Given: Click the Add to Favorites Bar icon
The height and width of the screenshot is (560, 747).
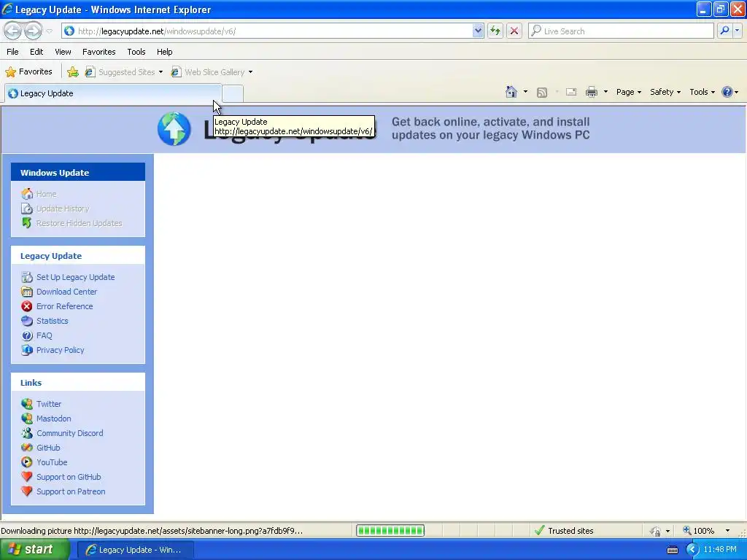Looking at the screenshot, I should [x=73, y=72].
